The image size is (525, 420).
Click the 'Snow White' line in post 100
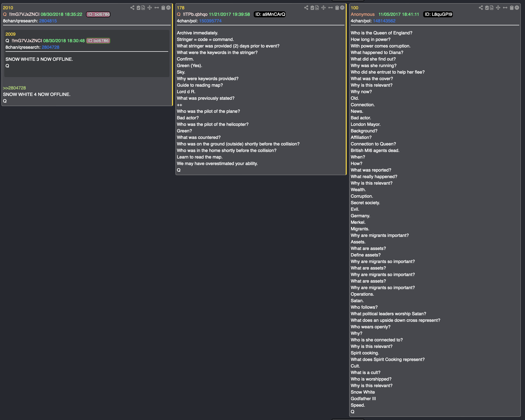(x=363, y=392)
